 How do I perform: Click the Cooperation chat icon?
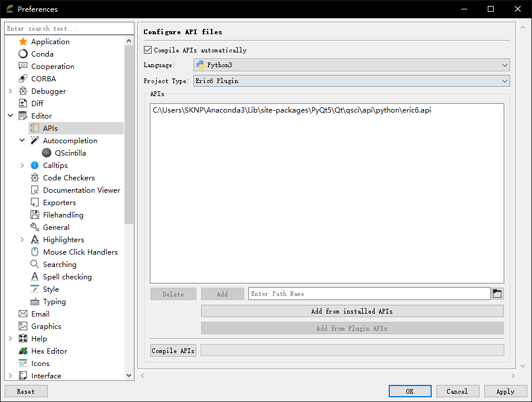pyautogui.click(x=23, y=67)
